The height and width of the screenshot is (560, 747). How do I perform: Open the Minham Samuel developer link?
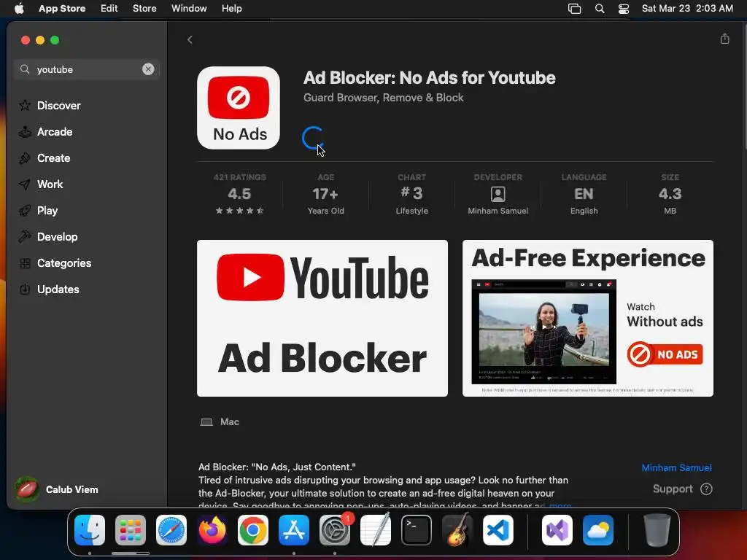click(x=676, y=467)
